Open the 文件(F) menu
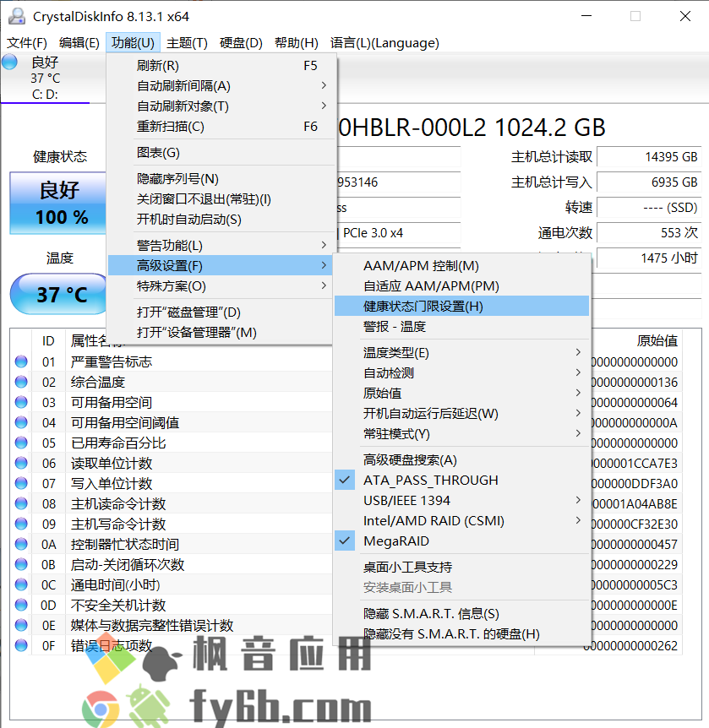The width and height of the screenshot is (709, 728). point(27,43)
